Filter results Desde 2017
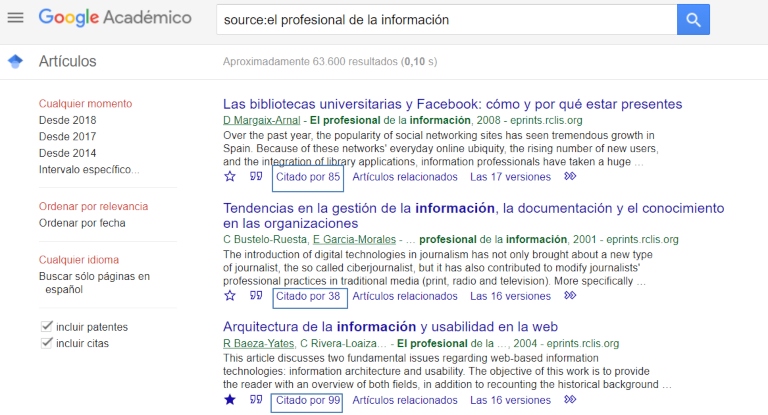The image size is (768, 415). 68,136
